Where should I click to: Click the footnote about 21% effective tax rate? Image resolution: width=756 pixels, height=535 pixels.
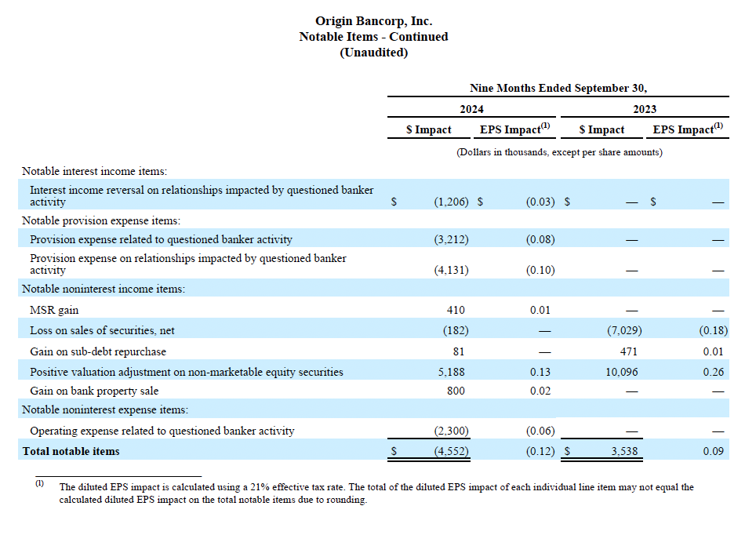click(376, 493)
